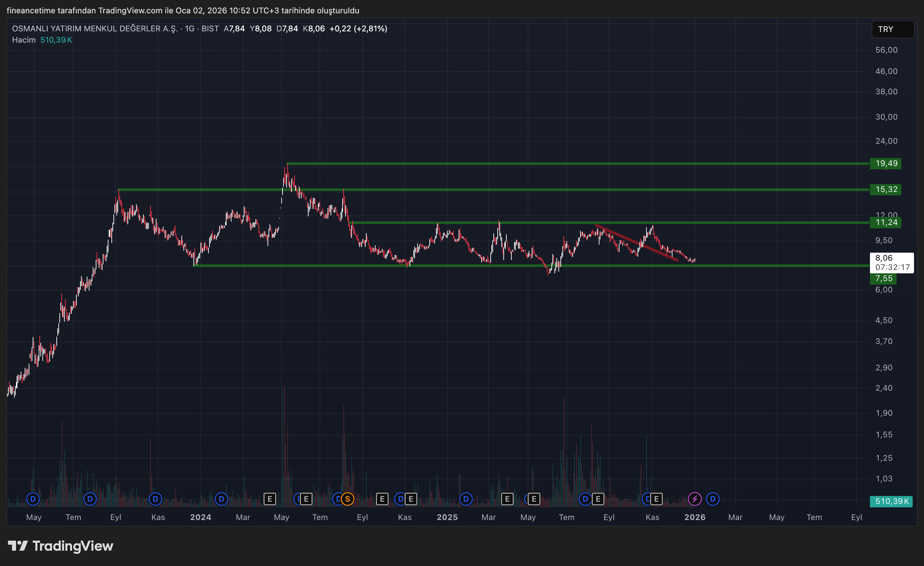
Task: Click the first dividend D marker near May
Action: click(x=33, y=499)
